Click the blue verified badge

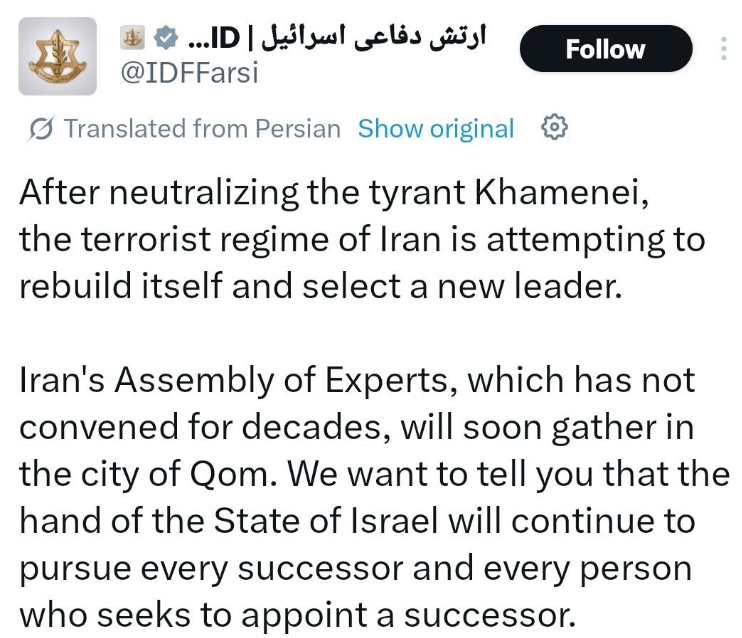click(167, 36)
